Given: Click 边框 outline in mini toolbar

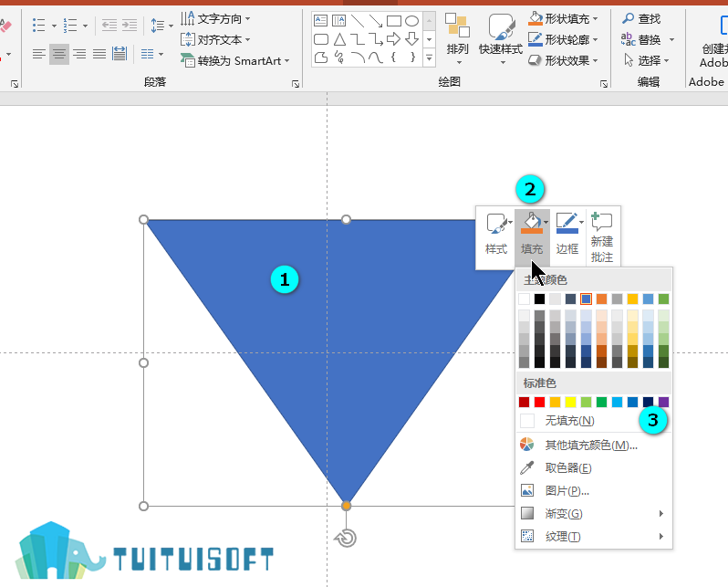Looking at the screenshot, I should [x=567, y=234].
